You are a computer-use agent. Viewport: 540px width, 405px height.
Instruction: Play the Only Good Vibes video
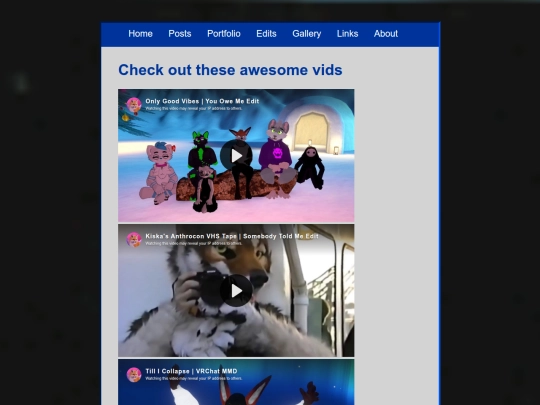click(x=236, y=156)
